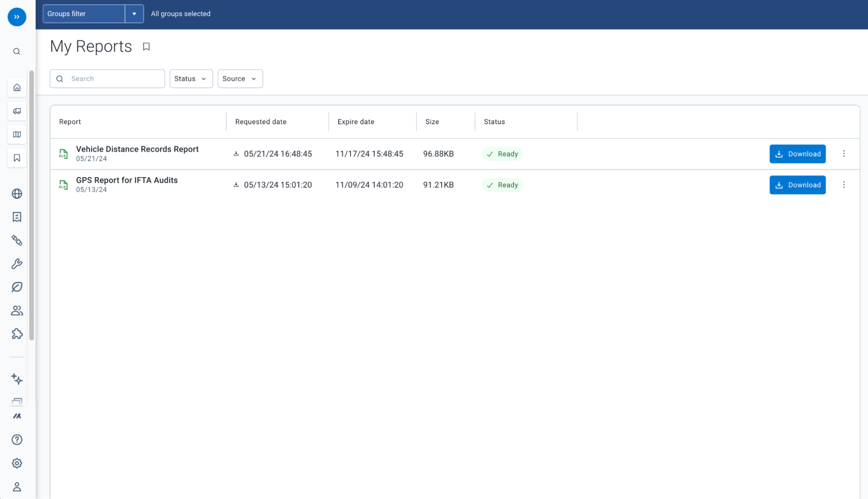This screenshot has width=868, height=499.
Task: Open the help question mark icon
Action: coord(17,440)
